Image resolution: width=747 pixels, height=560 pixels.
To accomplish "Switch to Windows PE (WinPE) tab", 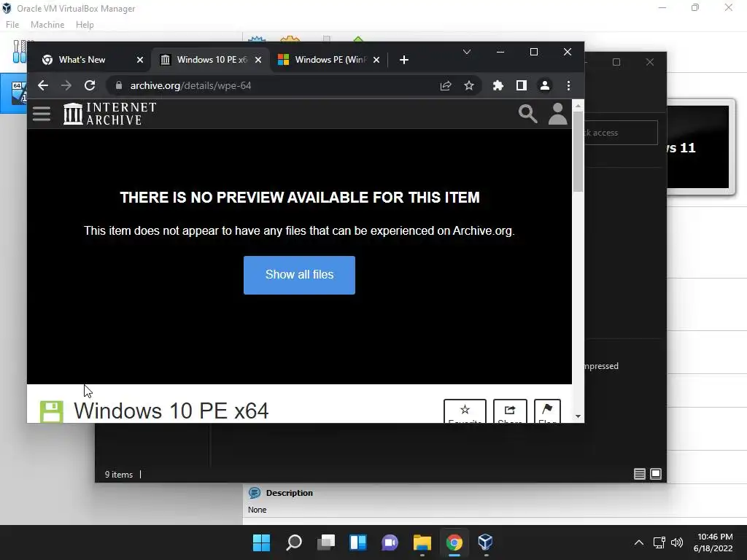I will coord(329,60).
